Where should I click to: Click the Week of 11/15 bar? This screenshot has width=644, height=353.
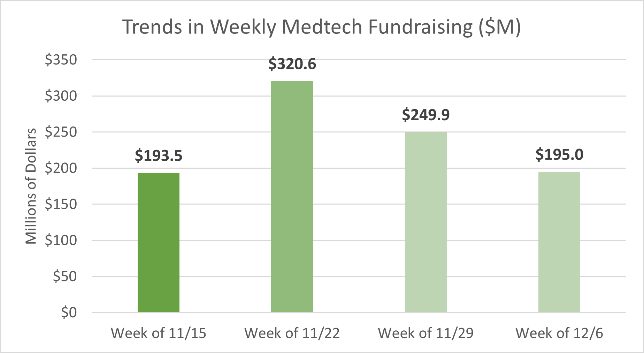pyautogui.click(x=159, y=242)
